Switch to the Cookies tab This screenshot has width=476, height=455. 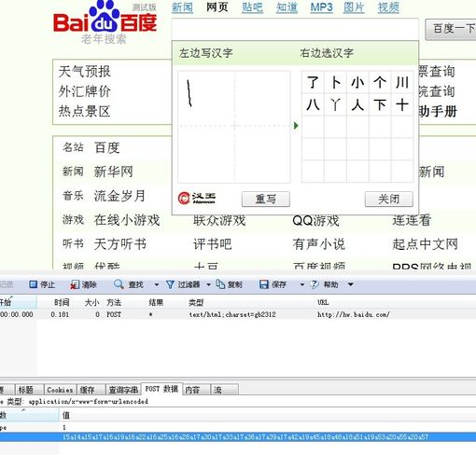(x=60, y=390)
